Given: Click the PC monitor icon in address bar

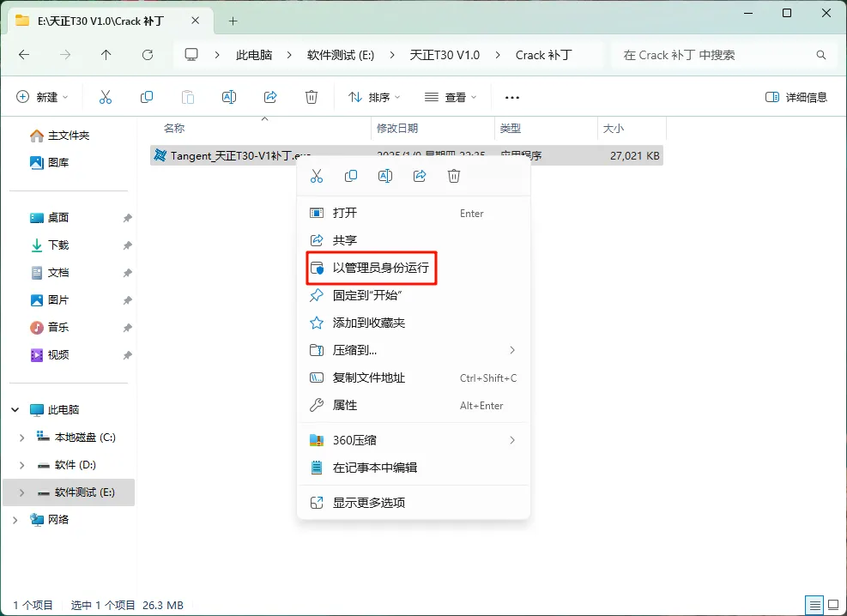Looking at the screenshot, I should tap(191, 55).
